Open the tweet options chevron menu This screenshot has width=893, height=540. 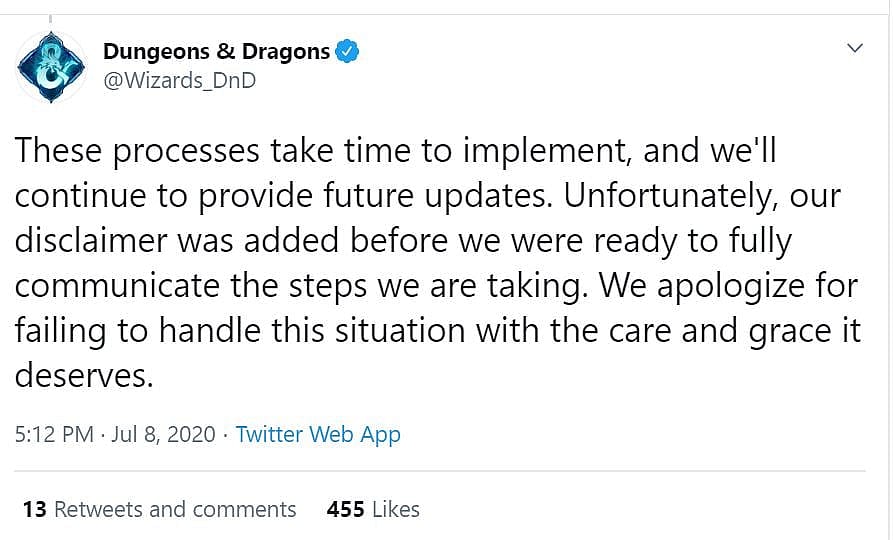coord(856,48)
